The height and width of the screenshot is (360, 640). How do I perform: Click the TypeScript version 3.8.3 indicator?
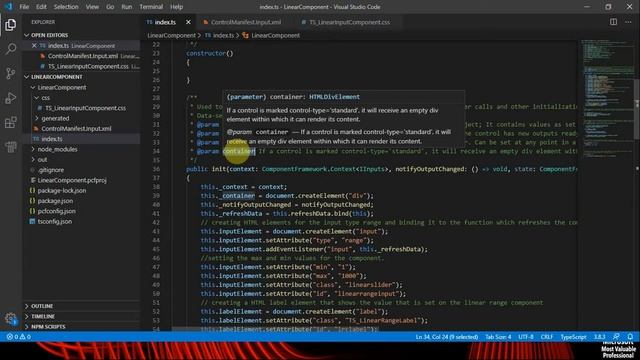tap(599, 337)
